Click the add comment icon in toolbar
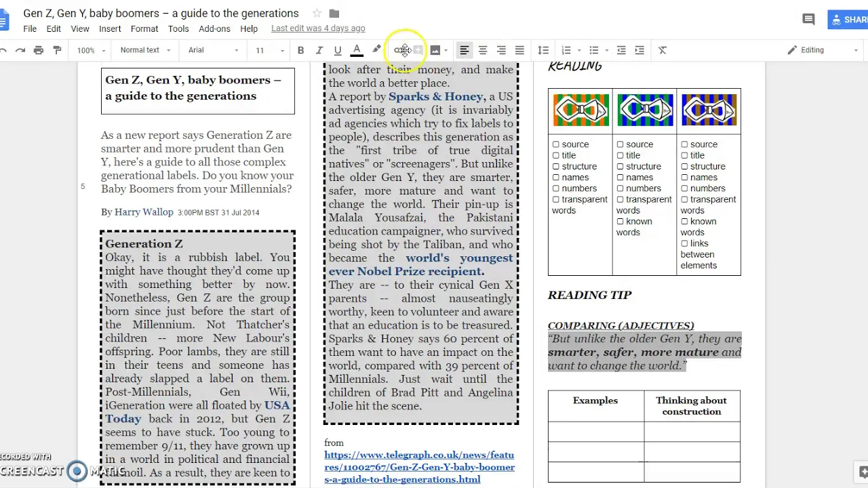868x488 pixels. pyautogui.click(x=418, y=50)
